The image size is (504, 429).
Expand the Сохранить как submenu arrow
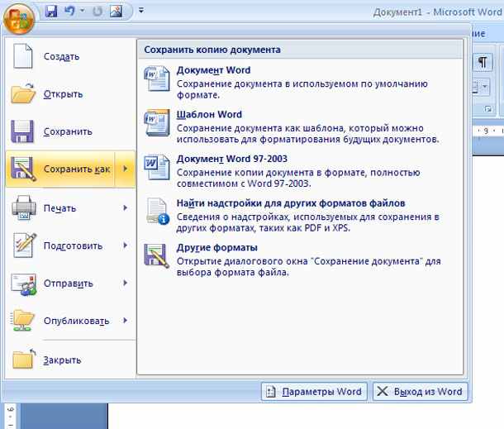point(126,169)
